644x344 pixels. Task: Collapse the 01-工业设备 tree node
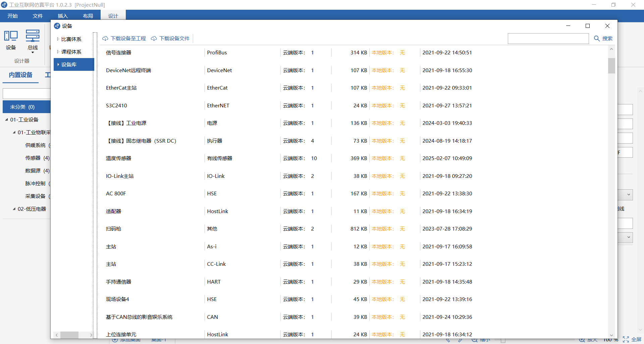click(6, 120)
